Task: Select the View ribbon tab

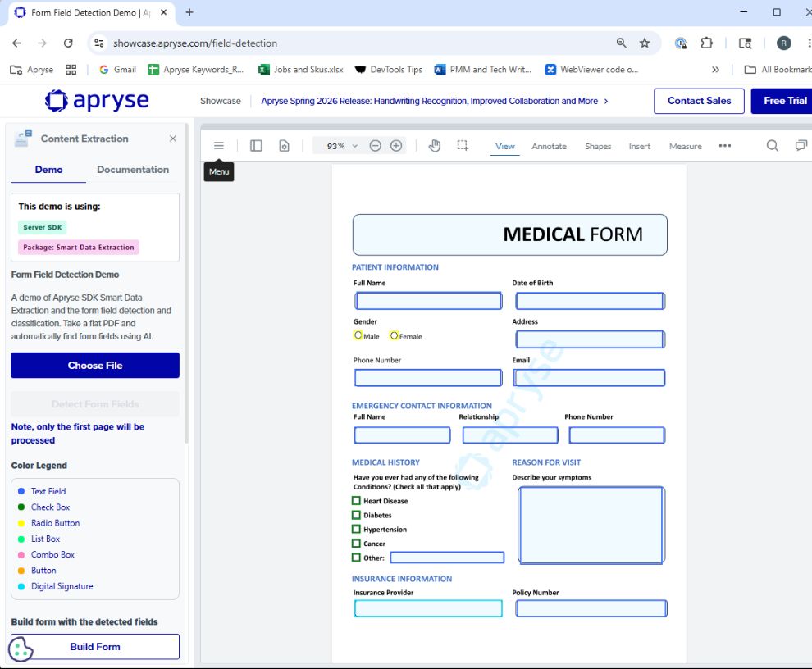Action: click(x=505, y=146)
